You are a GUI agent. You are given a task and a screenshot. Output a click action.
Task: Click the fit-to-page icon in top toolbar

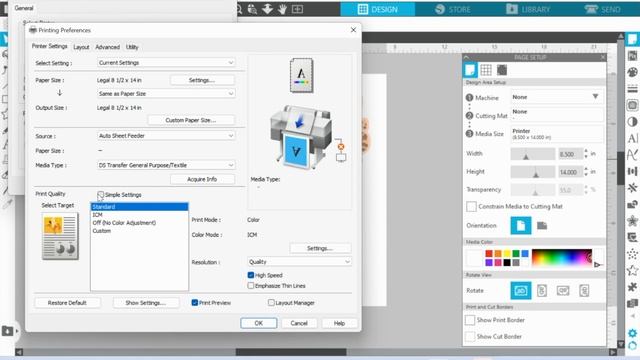(297, 9)
